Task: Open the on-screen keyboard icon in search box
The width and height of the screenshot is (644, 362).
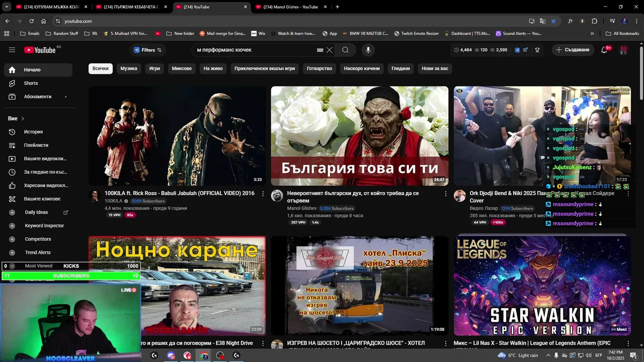Action: click(x=320, y=50)
